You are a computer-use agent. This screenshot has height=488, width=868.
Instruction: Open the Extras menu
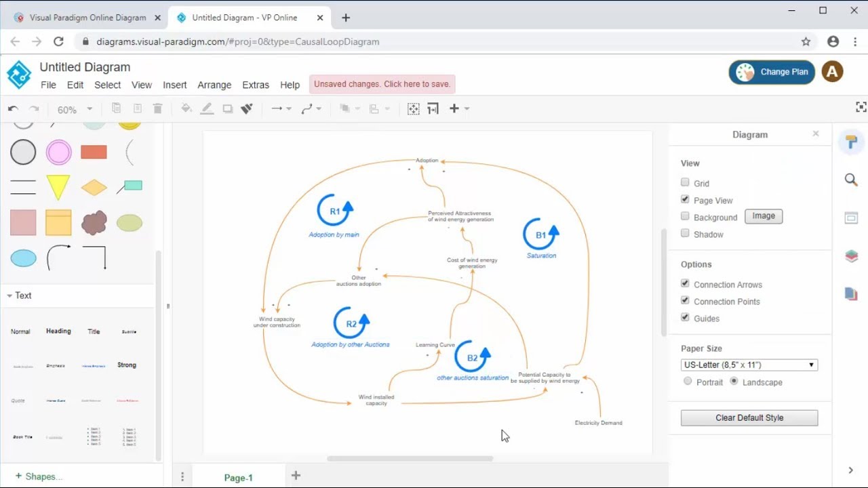tap(256, 85)
